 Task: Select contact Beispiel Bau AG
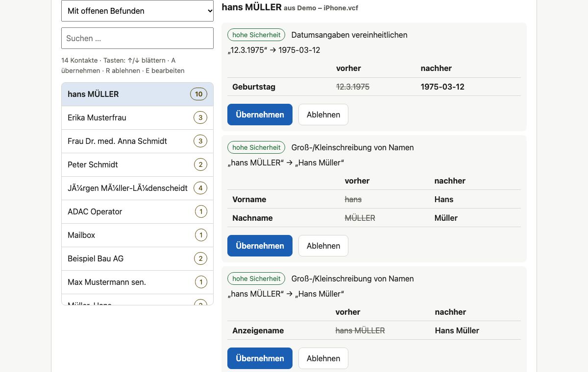(x=137, y=259)
